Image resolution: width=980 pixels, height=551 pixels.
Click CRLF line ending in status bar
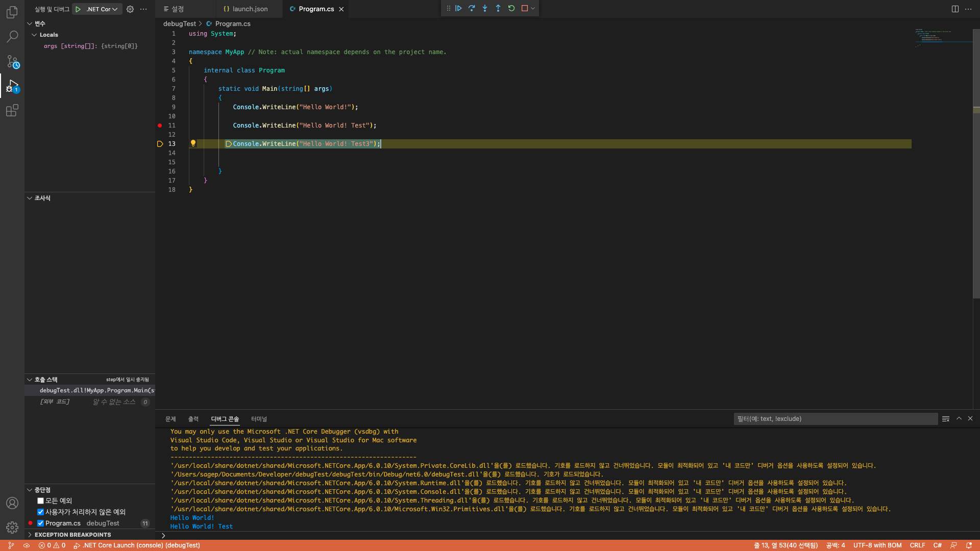[917, 545]
